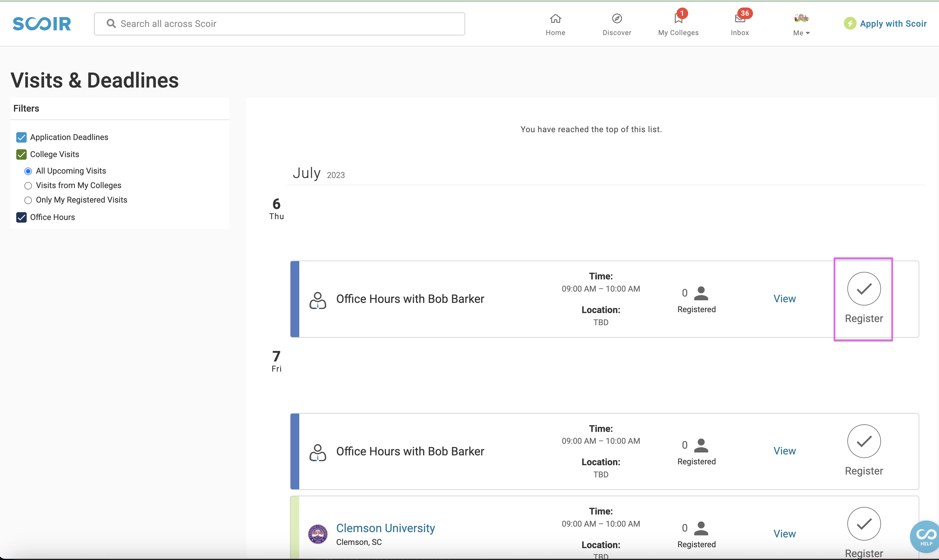The width and height of the screenshot is (939, 560).
Task: Uncheck Application Deadlines filter
Action: 21,137
